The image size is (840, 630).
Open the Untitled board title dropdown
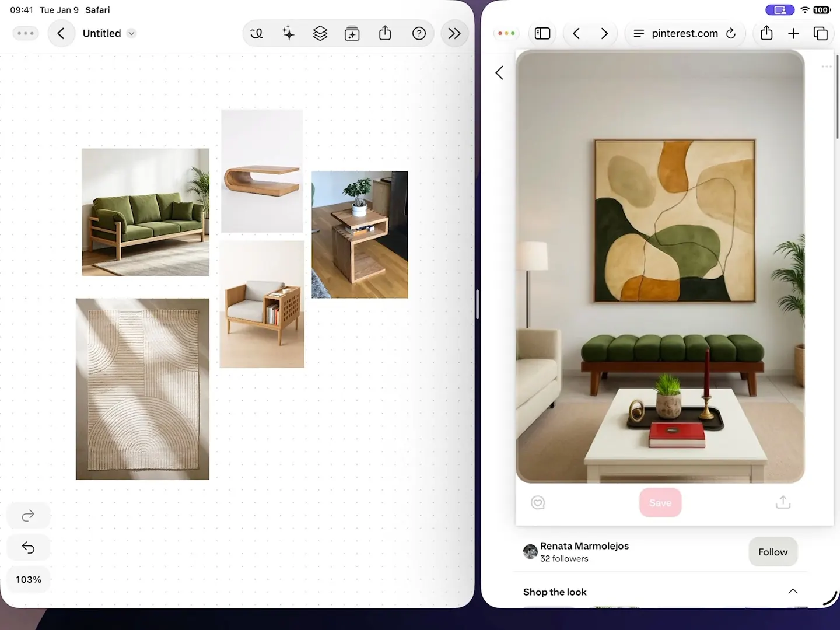pos(132,33)
